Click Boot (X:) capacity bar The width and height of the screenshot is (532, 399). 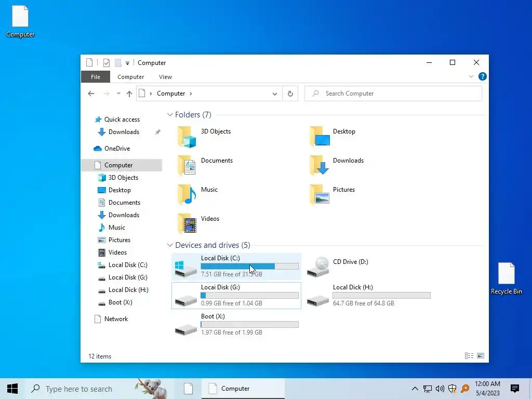(x=250, y=324)
